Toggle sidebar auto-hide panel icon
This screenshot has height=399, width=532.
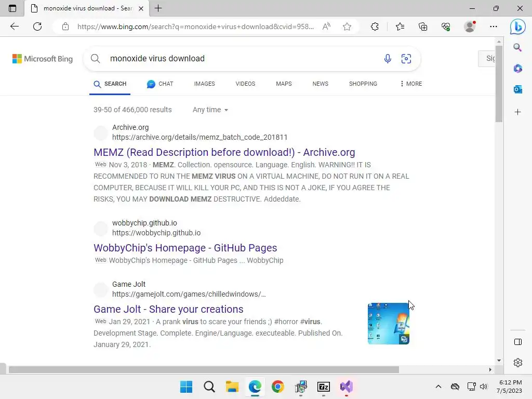tap(518, 342)
